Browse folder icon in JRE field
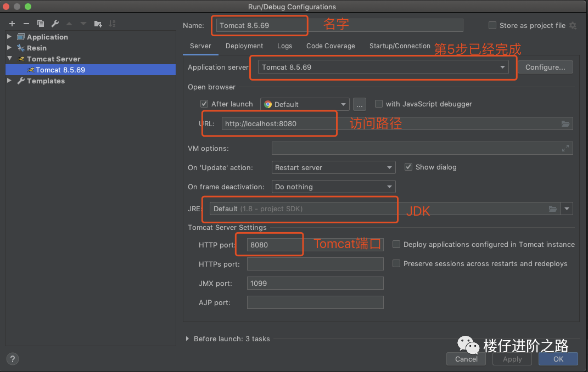The height and width of the screenshot is (372, 588). 553,208
